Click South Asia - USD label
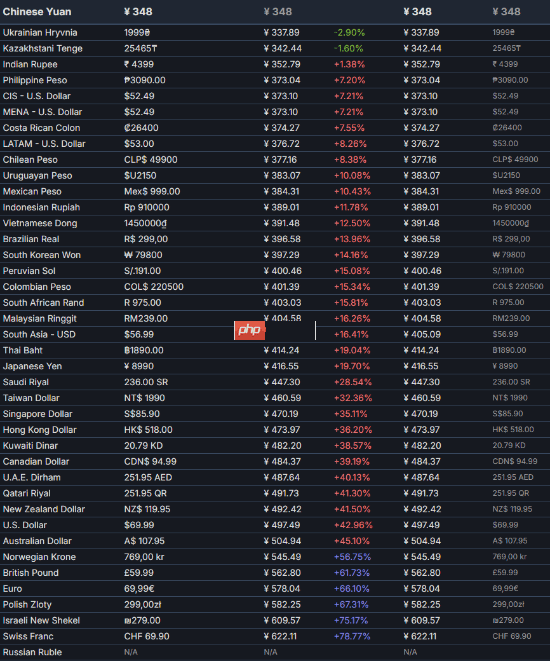550x661 pixels. [x=39, y=334]
